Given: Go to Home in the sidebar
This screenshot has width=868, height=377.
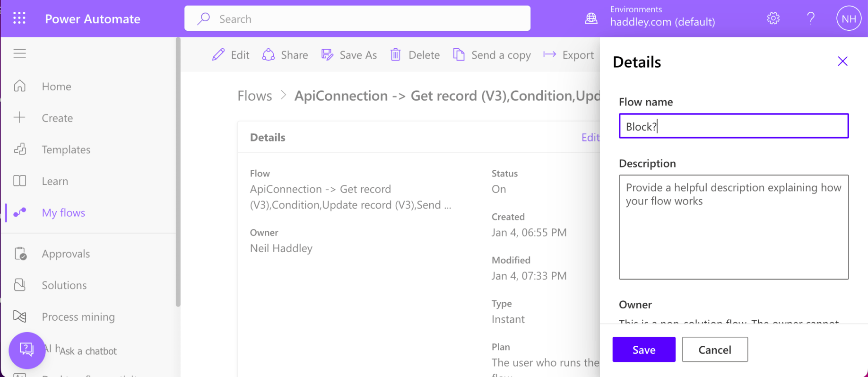Looking at the screenshot, I should pyautogui.click(x=56, y=87).
